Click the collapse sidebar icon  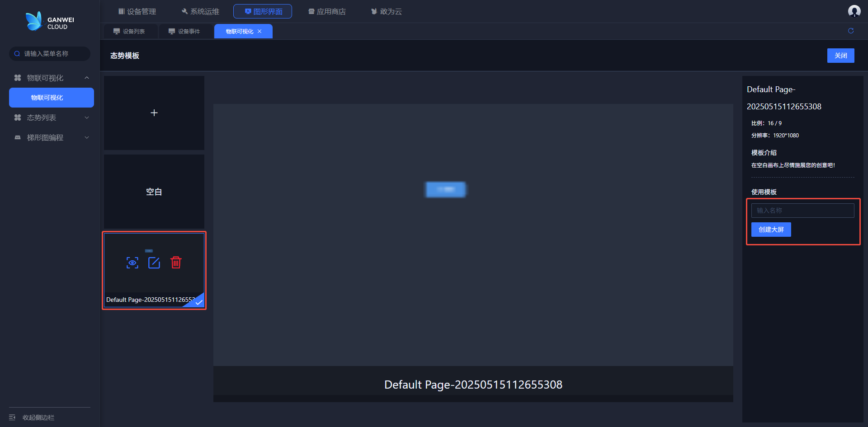12,417
